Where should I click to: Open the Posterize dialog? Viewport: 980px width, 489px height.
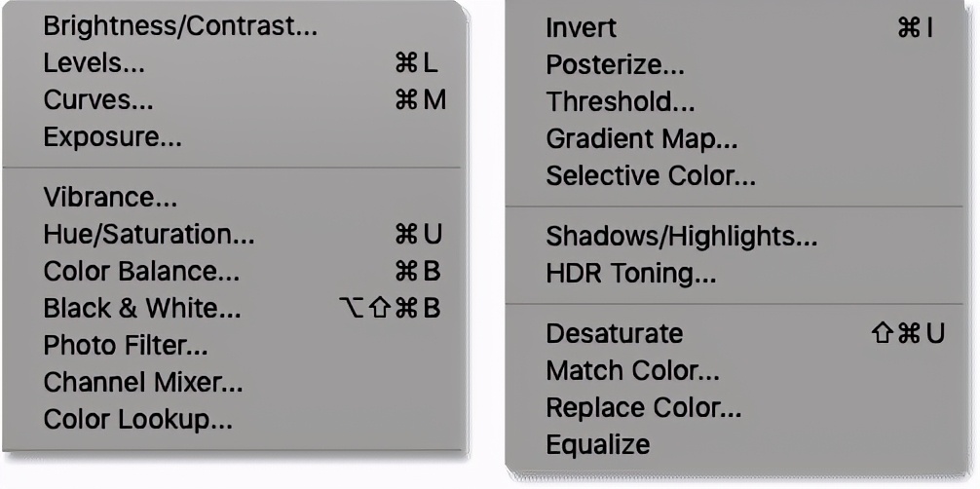point(615,65)
